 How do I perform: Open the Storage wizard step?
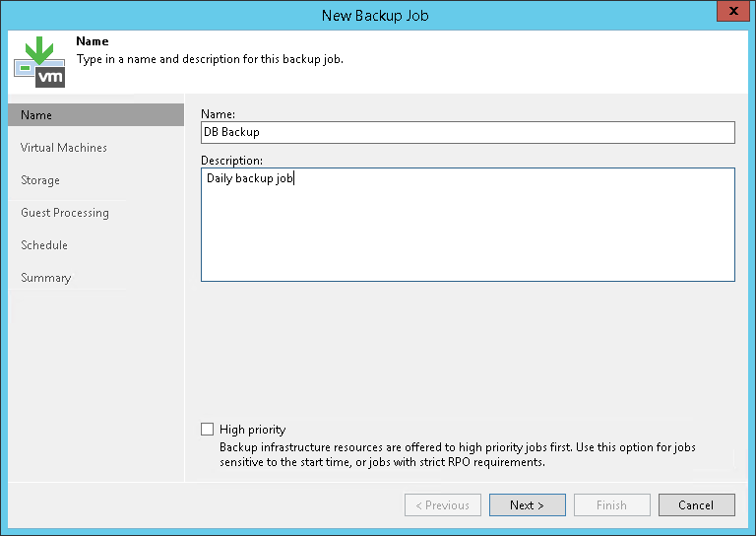pos(40,180)
